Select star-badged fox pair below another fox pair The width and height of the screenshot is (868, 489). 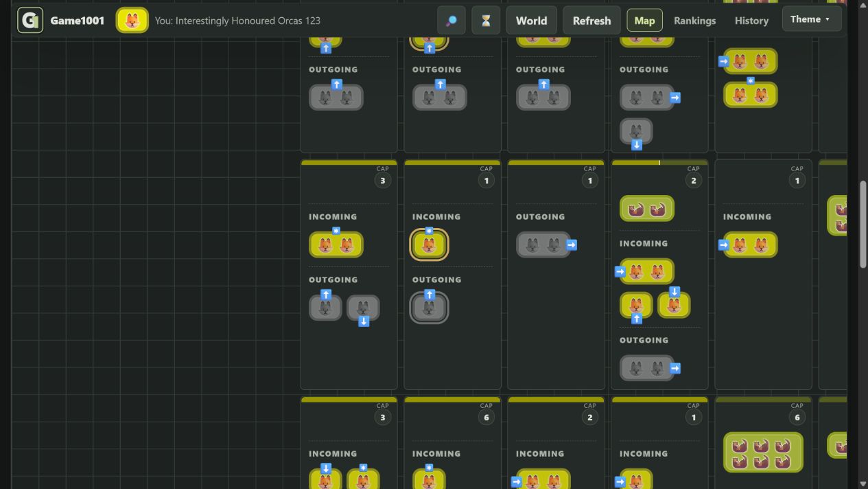[x=751, y=95]
